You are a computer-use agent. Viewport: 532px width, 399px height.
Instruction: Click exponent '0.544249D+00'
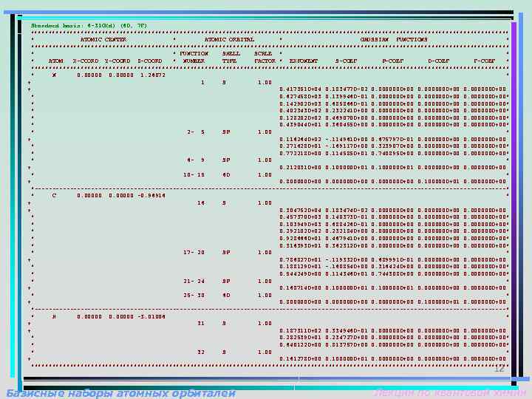300,274
